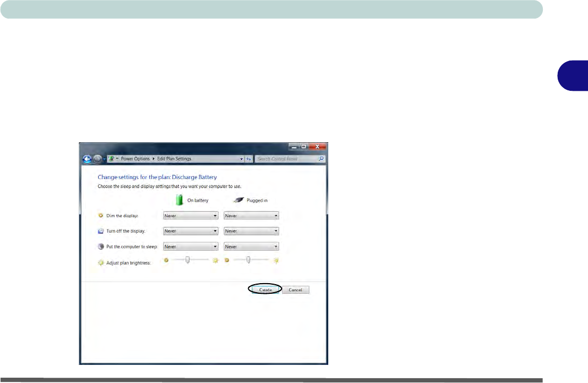
Task: Click the Turn off the display icon
Action: click(x=100, y=231)
